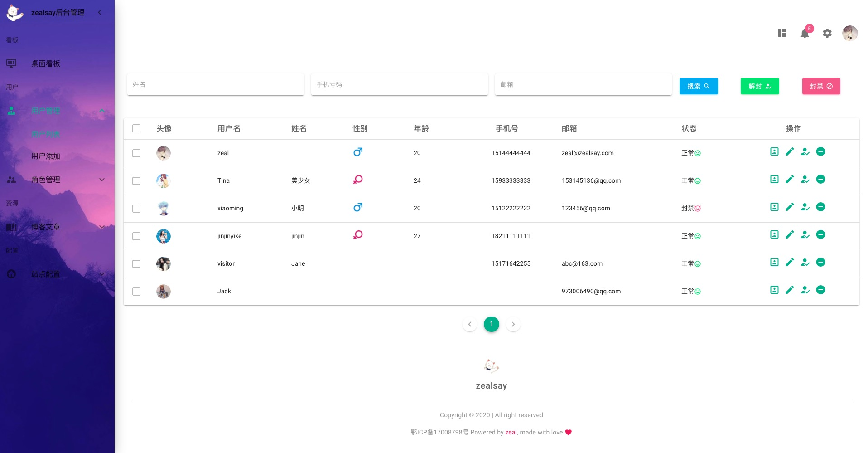Expand the 站点配置 sidebar chevron
Viewport: 868px width, 453px height.
click(102, 274)
